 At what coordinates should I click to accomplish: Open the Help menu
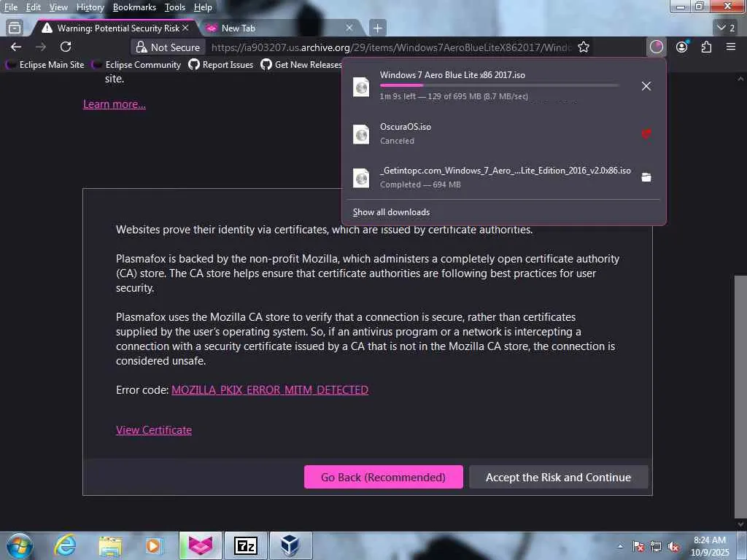click(x=203, y=7)
